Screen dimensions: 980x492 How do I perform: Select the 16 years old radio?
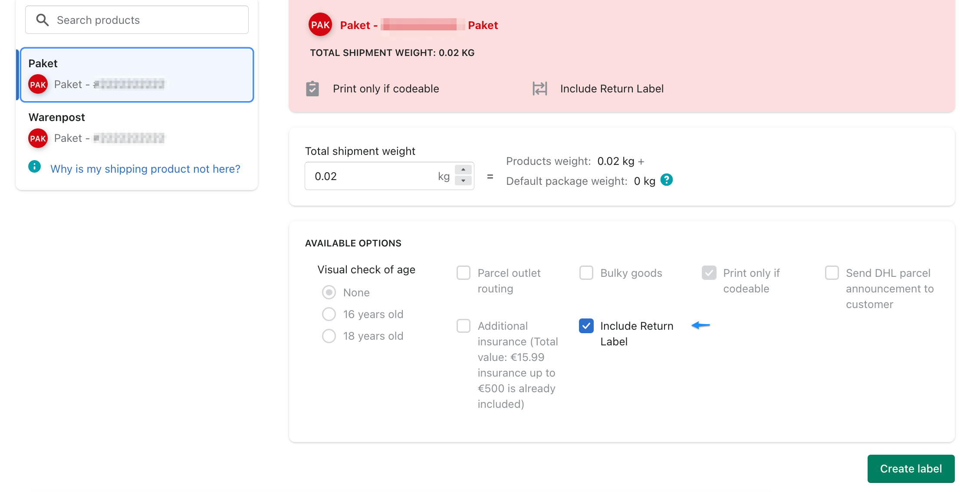(329, 314)
